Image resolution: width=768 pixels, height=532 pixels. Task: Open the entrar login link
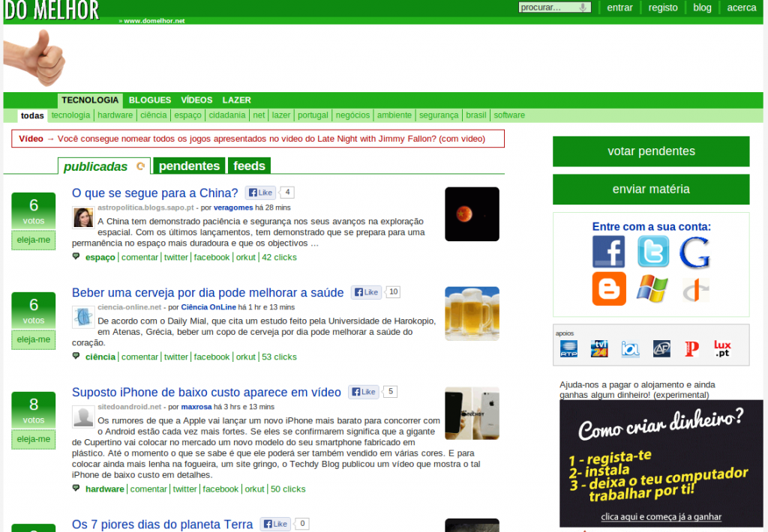coord(619,7)
